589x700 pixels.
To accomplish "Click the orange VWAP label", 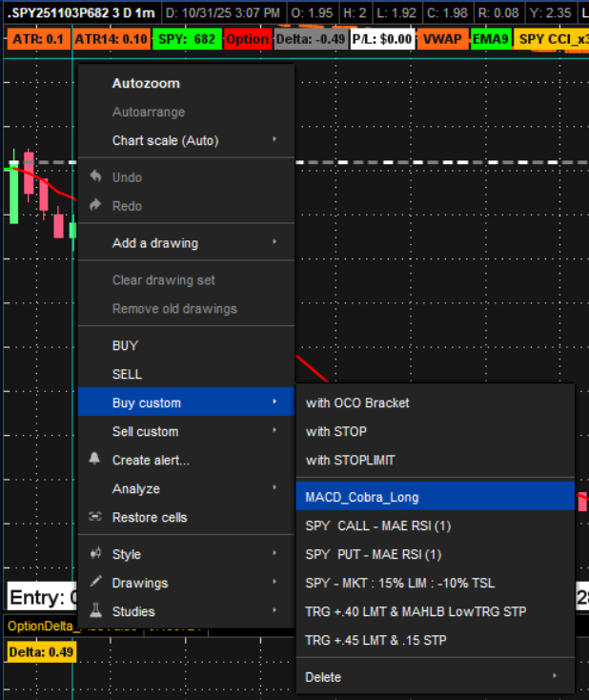I will (x=440, y=39).
